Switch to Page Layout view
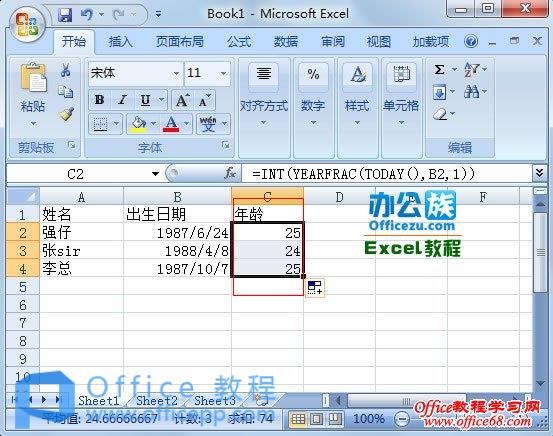Viewport: 553px width, 436px height. [x=316, y=419]
